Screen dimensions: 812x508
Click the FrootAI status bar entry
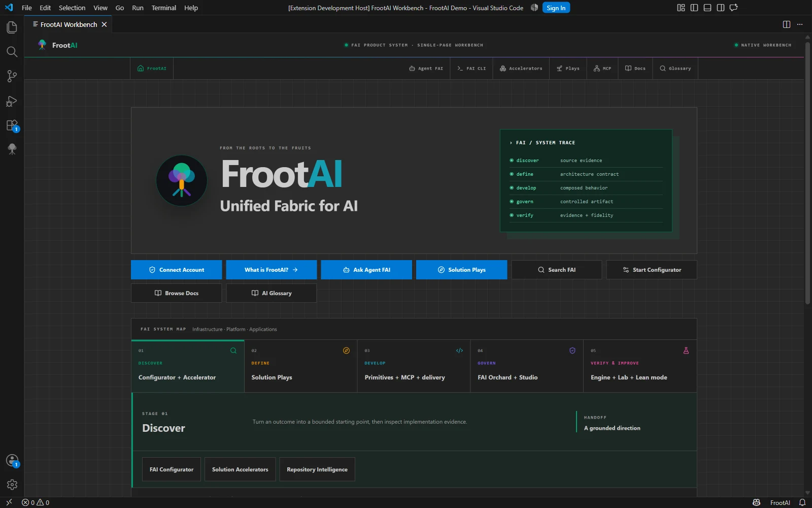[x=780, y=502]
